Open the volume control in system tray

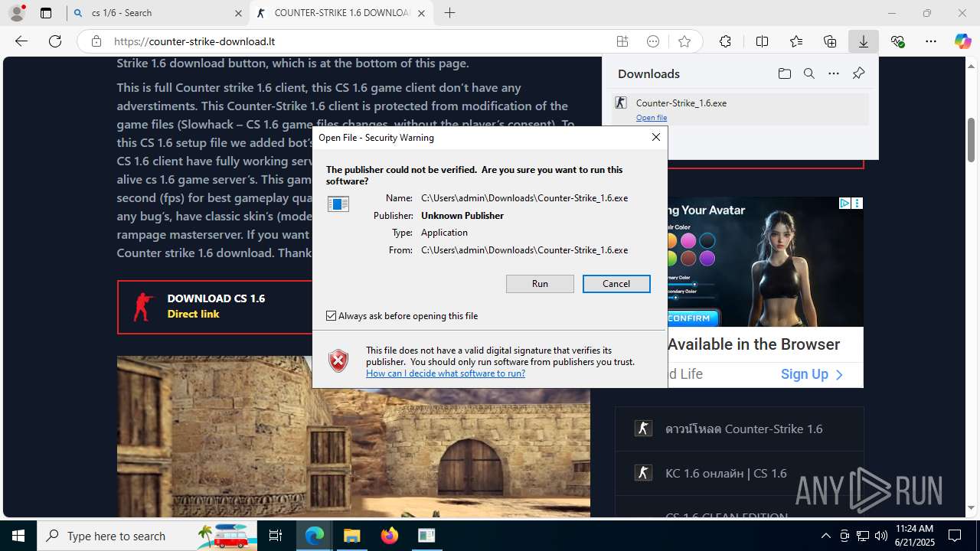coord(881,536)
